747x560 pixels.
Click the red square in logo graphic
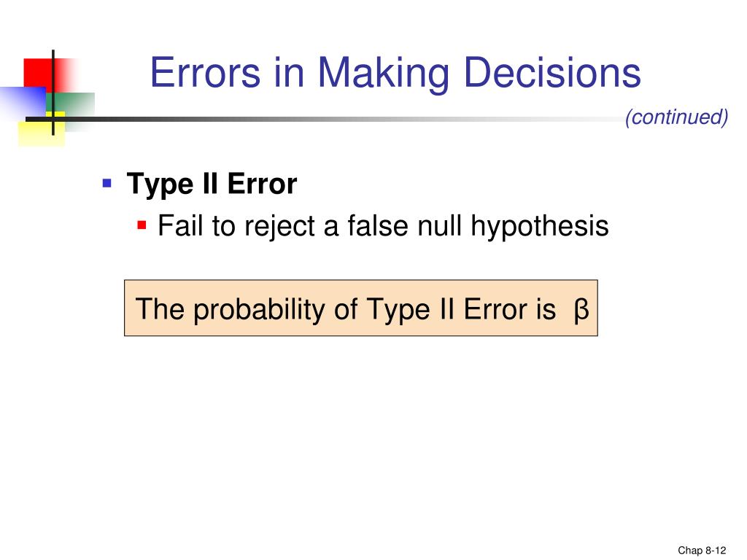pos(38,72)
